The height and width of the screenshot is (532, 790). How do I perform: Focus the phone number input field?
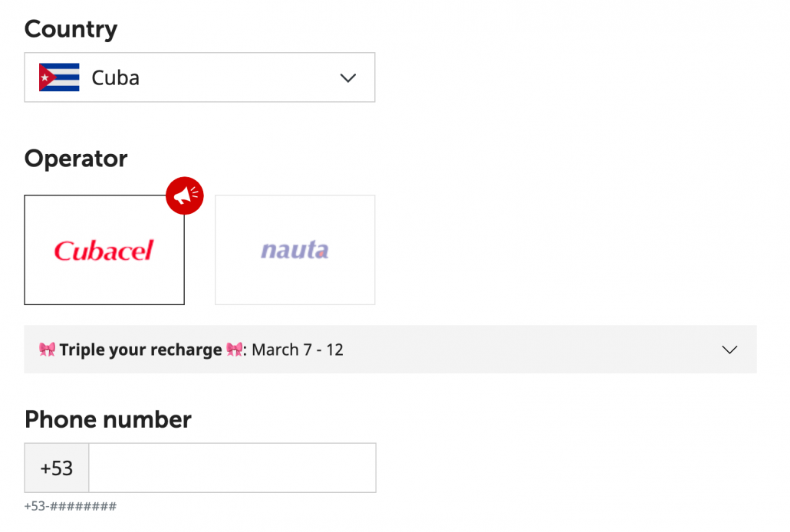tap(232, 468)
